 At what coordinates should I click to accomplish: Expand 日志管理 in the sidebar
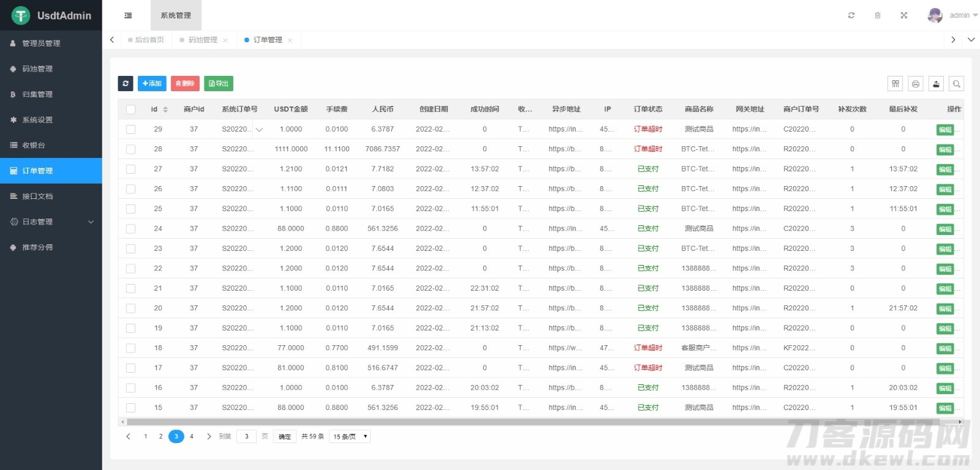click(51, 222)
